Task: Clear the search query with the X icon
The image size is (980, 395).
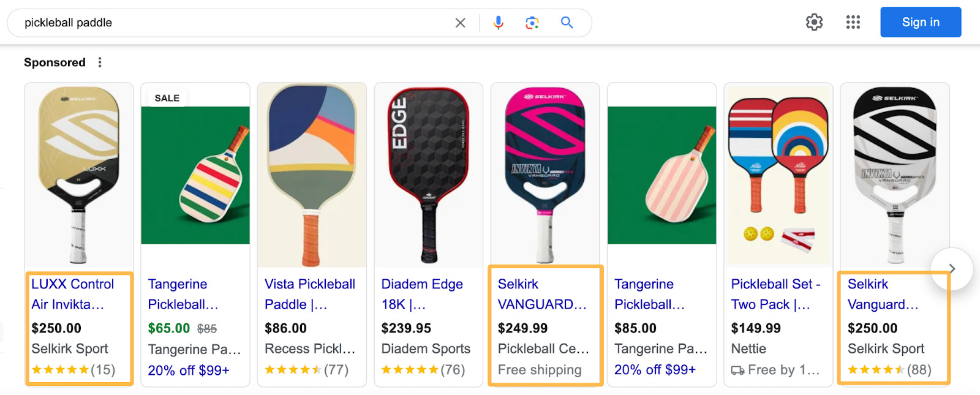Action: pyautogui.click(x=460, y=22)
